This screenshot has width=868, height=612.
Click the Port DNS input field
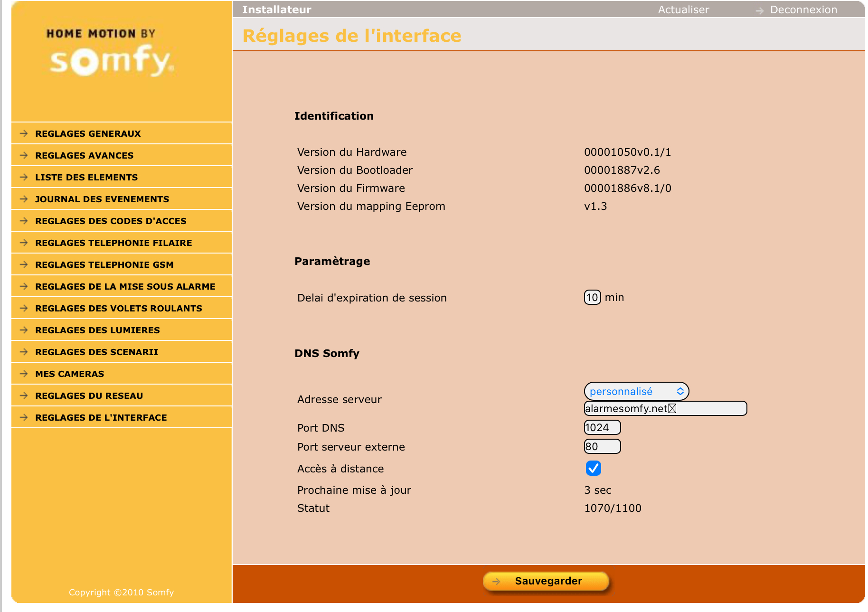click(x=602, y=428)
